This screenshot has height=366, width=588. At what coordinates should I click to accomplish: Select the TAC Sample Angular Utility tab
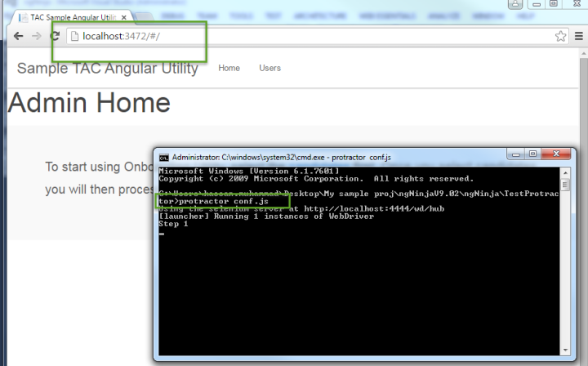pyautogui.click(x=73, y=17)
